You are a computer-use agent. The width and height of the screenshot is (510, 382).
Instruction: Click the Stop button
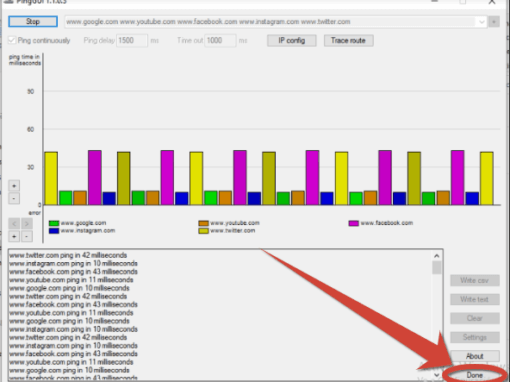pos(33,22)
